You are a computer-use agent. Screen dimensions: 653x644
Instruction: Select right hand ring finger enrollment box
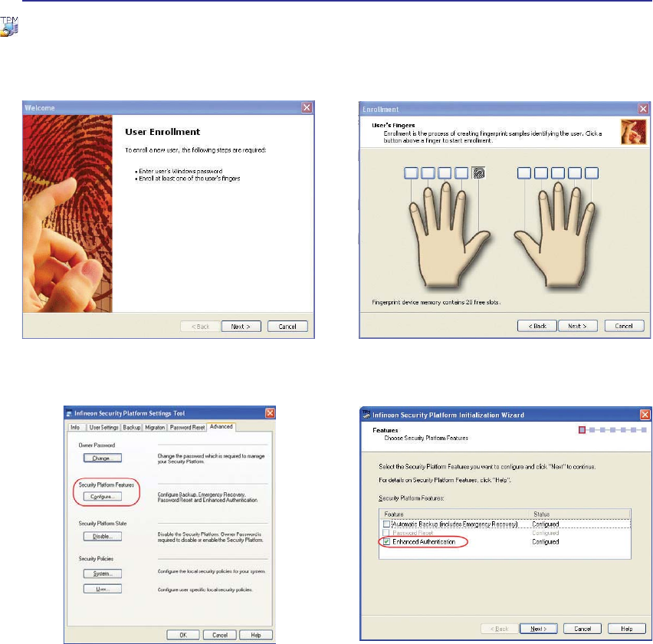click(x=575, y=172)
